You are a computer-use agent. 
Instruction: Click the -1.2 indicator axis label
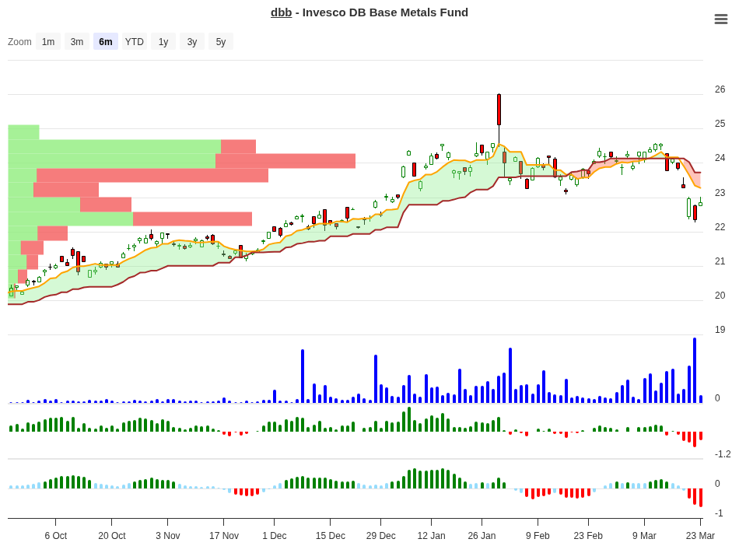[x=723, y=454]
